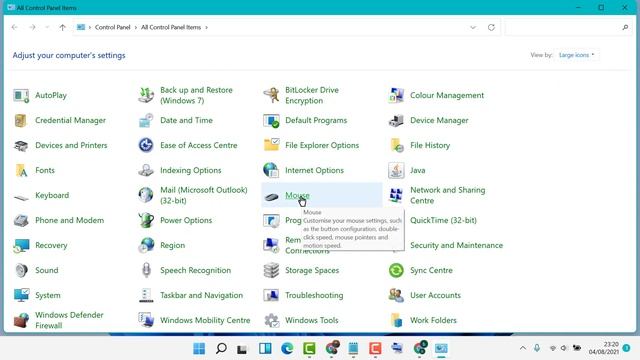
Task: Click the Default Programs icon
Action: click(271, 120)
